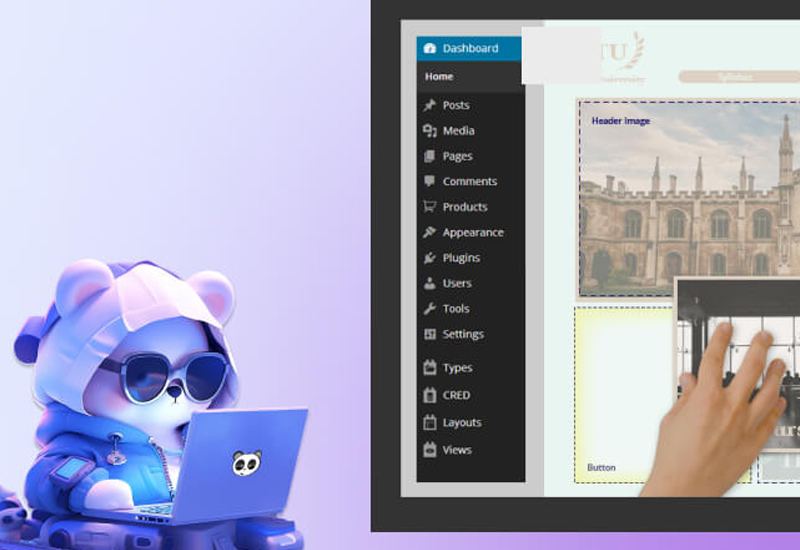Open the Views menu item
The image size is (800, 550).
456,450
